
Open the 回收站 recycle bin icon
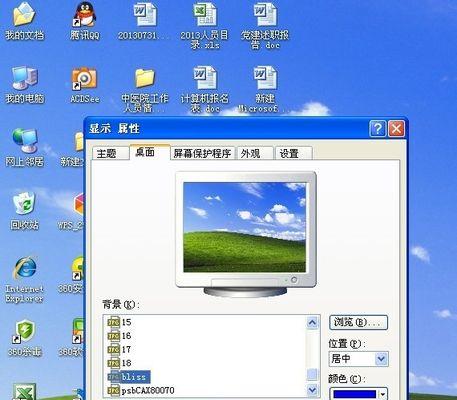(x=24, y=203)
